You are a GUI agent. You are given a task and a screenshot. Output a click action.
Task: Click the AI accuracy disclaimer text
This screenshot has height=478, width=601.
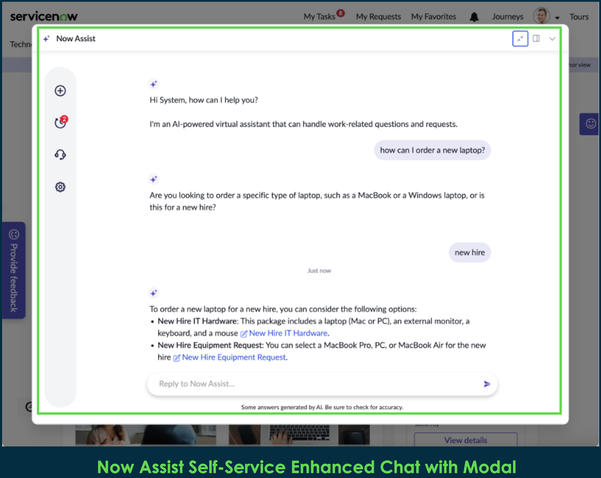(322, 407)
